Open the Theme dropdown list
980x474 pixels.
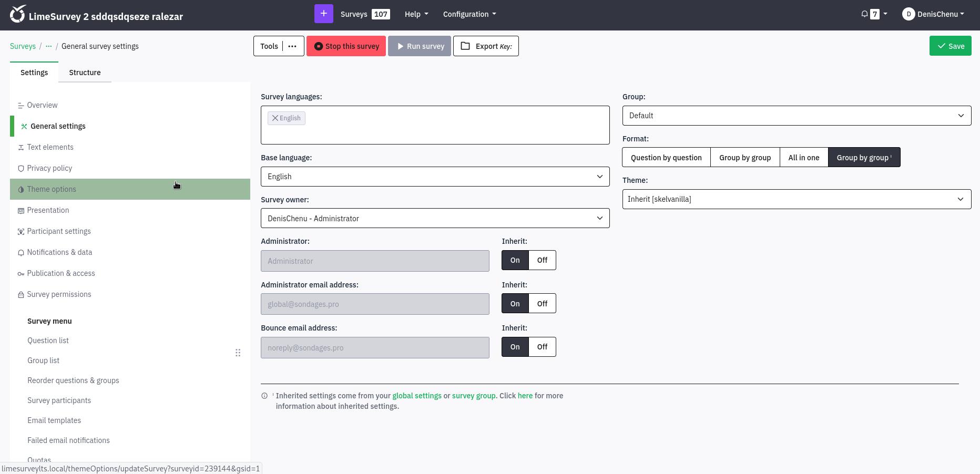[796, 199]
